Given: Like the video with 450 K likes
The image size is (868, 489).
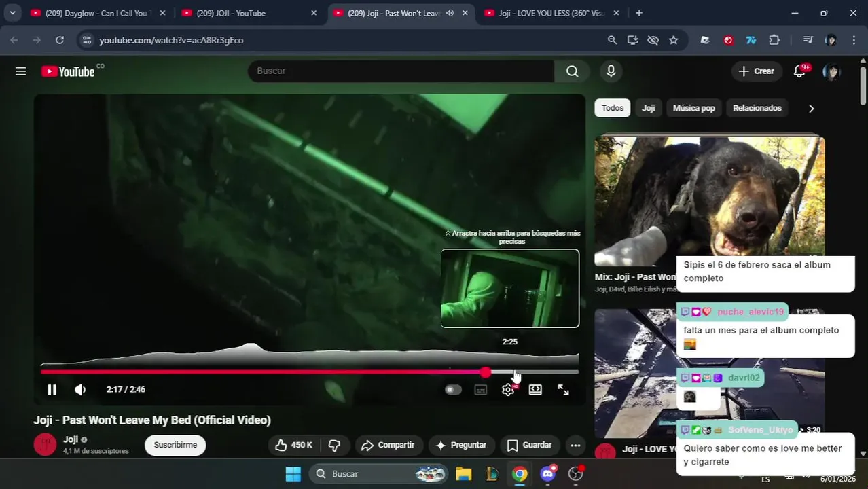Looking at the screenshot, I should click(293, 445).
